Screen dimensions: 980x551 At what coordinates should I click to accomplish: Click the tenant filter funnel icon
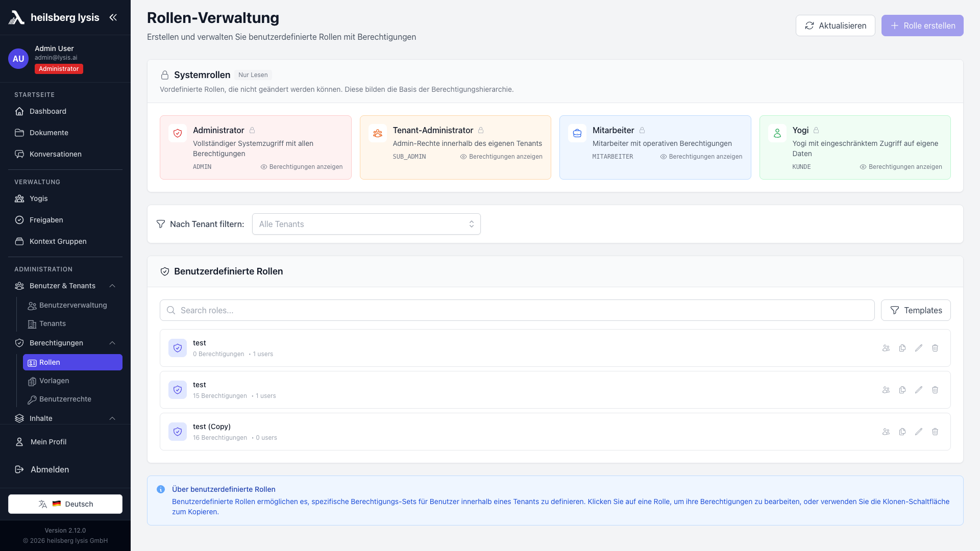(x=161, y=224)
